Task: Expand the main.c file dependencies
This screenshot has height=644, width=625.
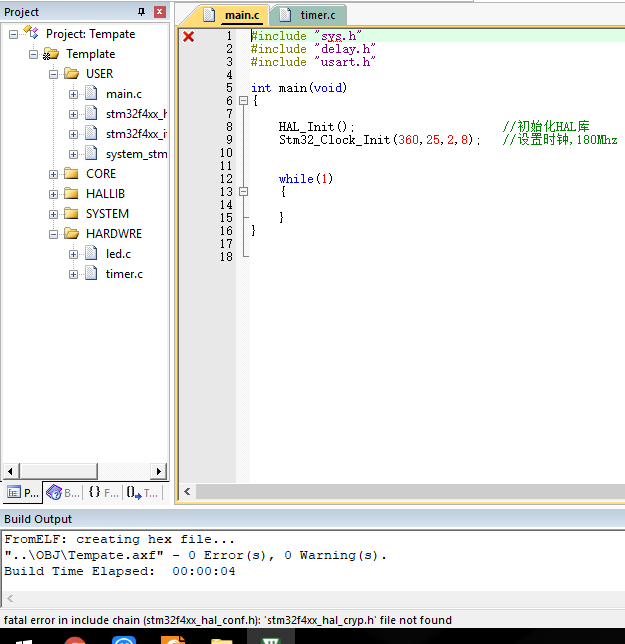Action: [74, 94]
